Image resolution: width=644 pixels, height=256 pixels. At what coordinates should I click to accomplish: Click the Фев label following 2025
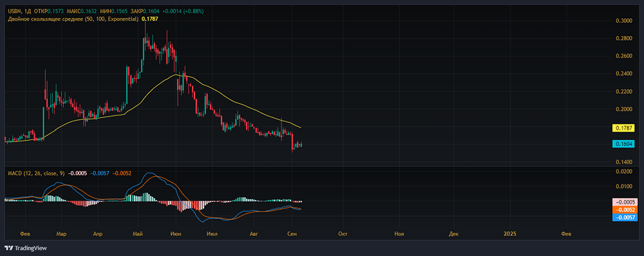[x=565, y=234]
